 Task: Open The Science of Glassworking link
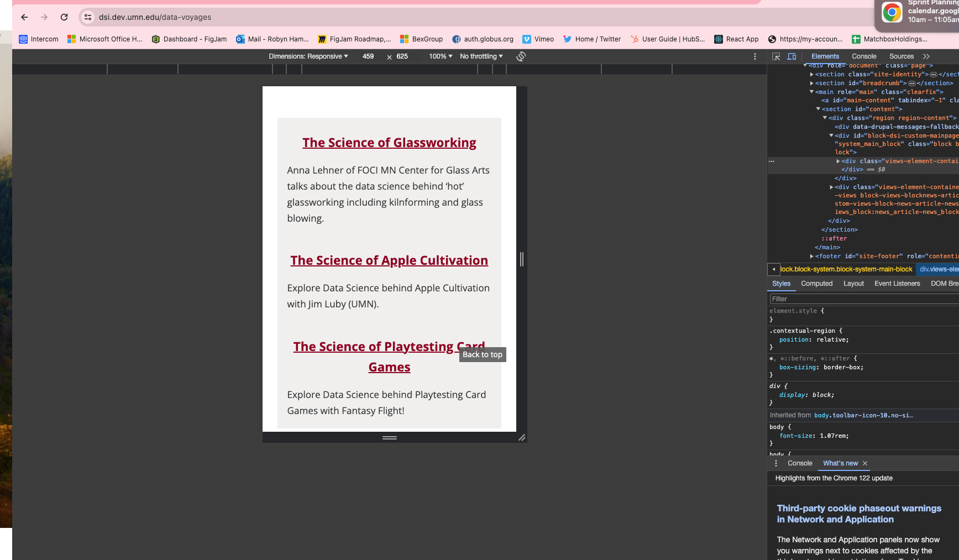point(389,143)
